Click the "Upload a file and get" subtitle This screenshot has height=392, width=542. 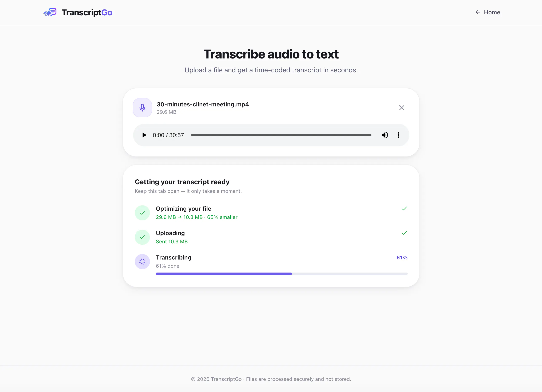[x=271, y=70]
